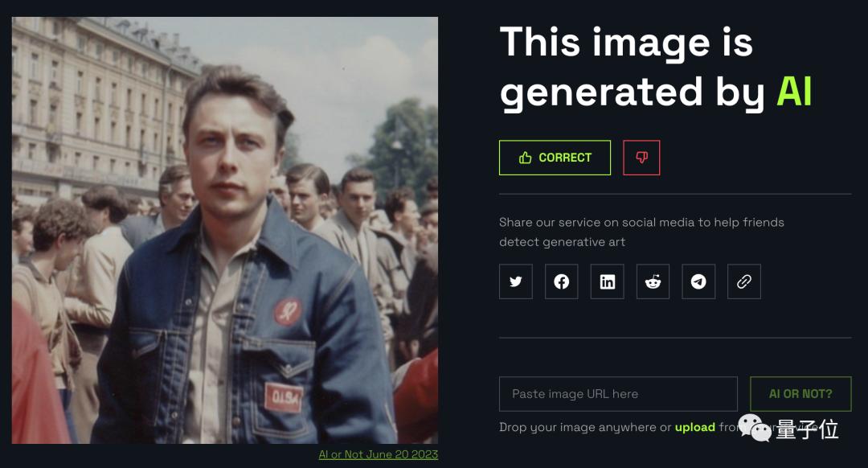Share result on Reddit

tap(653, 282)
